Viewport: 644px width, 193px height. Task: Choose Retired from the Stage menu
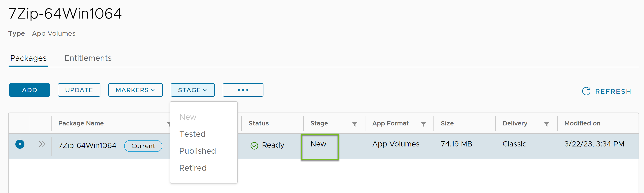[193, 168]
